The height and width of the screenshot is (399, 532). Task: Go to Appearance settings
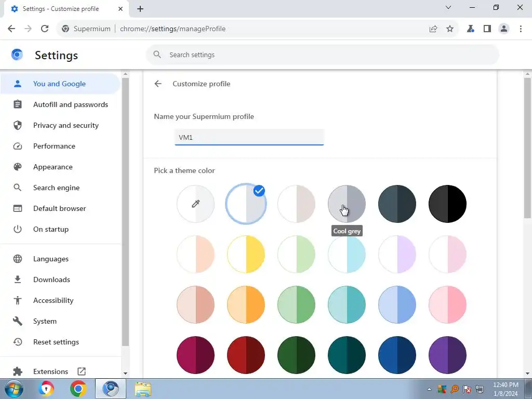coord(60,167)
